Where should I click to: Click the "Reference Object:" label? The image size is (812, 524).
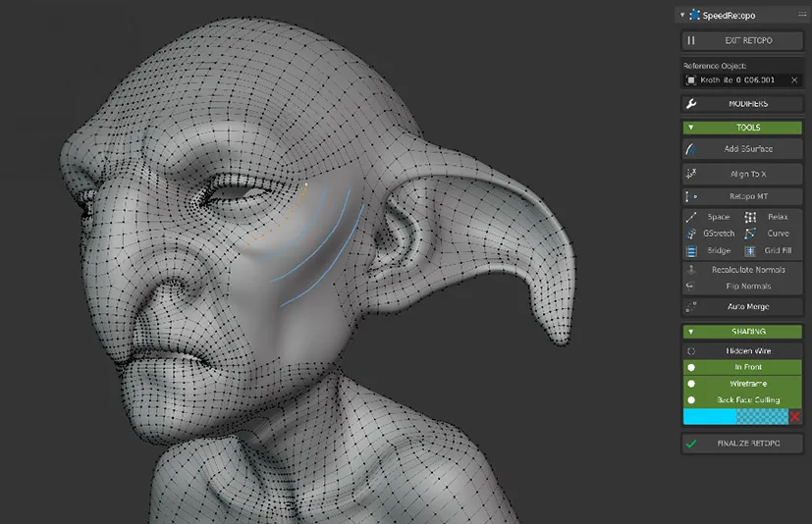click(715, 66)
